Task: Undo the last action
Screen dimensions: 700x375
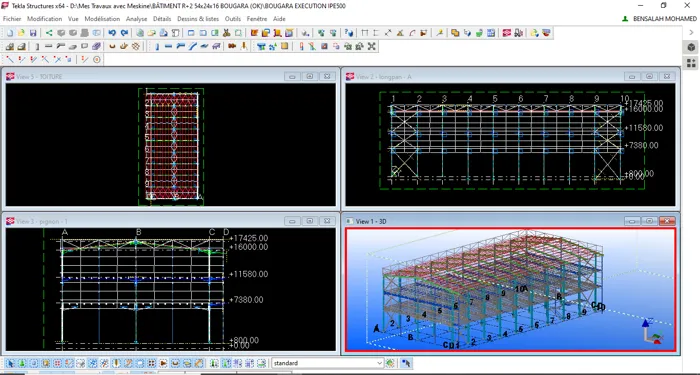Action: pos(112,33)
